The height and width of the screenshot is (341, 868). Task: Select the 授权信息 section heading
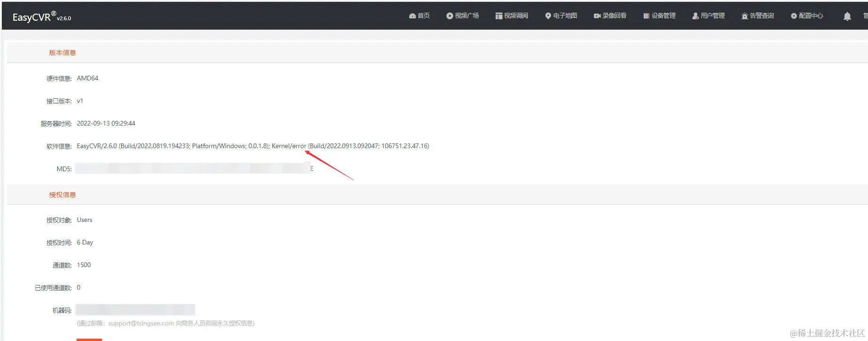click(x=63, y=195)
